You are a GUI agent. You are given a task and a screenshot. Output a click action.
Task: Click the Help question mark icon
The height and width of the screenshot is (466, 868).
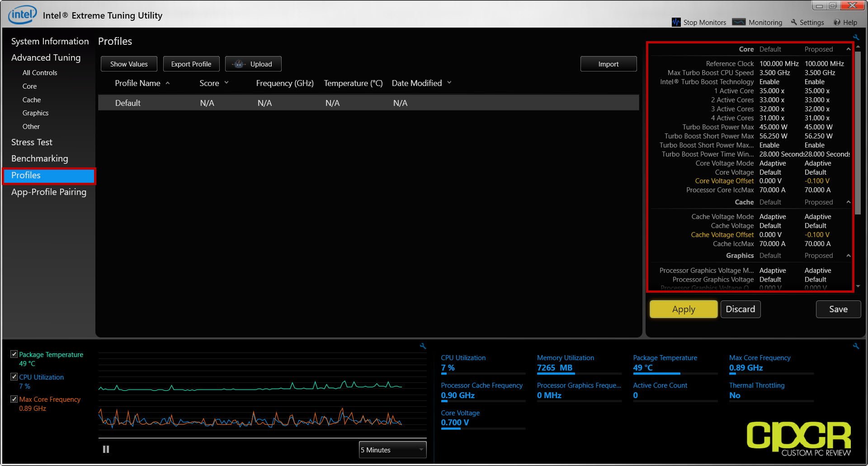[837, 22]
